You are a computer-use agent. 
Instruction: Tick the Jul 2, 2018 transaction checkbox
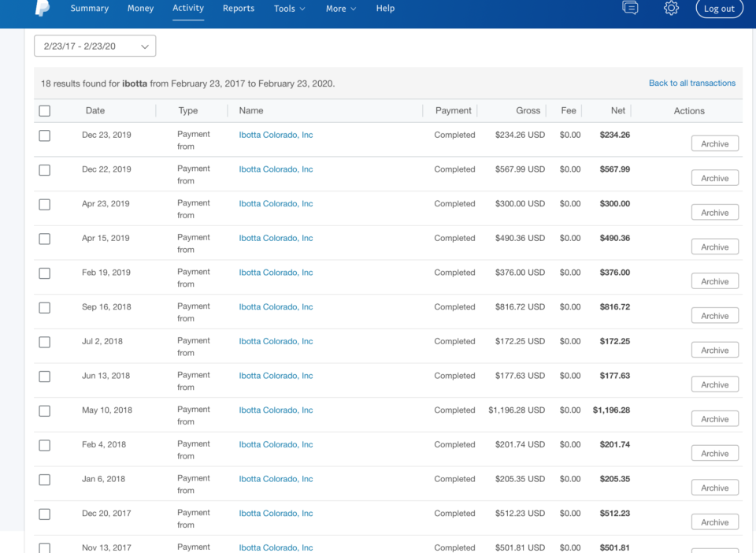click(44, 342)
